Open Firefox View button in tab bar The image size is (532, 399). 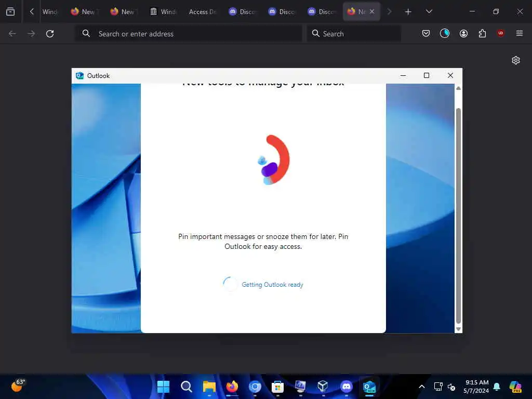(10, 11)
